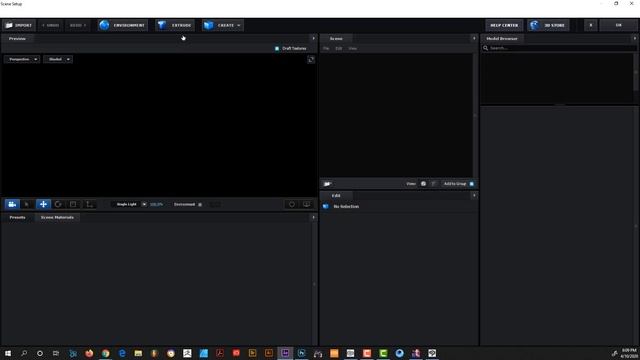Click the Extrude button
Viewport: 640px width, 360px height.
click(x=175, y=25)
